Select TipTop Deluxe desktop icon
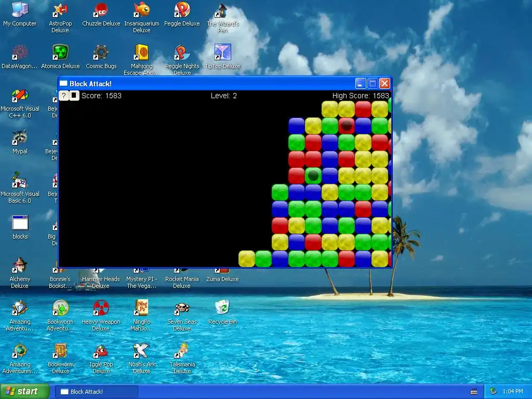The width and height of the screenshot is (532, 399). [222, 57]
